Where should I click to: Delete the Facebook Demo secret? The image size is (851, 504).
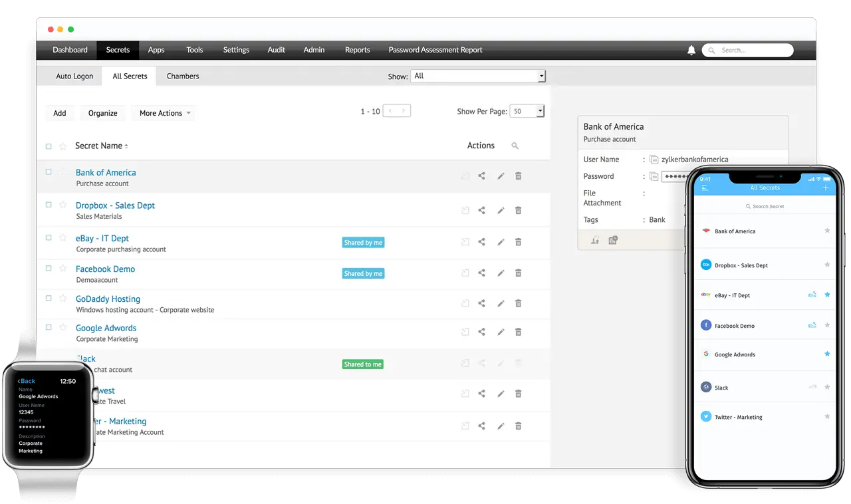(x=519, y=273)
